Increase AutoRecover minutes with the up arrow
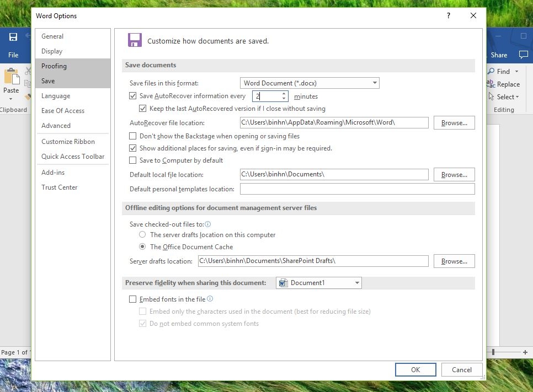The height and width of the screenshot is (392, 533). pyautogui.click(x=284, y=94)
